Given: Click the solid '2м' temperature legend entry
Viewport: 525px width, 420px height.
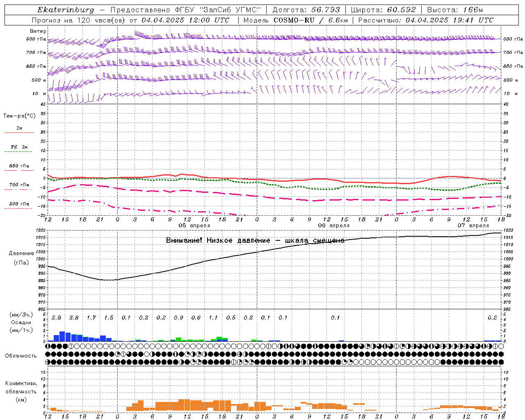Looking at the screenshot, I should 19,130.
